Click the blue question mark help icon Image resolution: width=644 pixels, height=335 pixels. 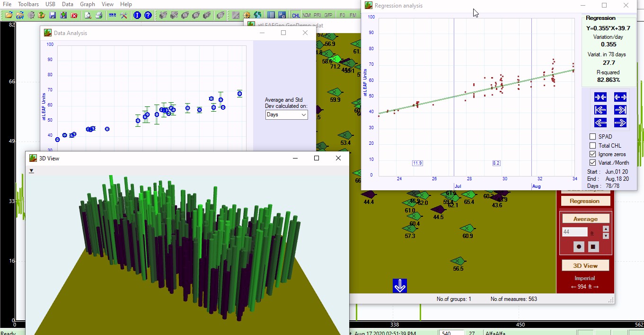[x=148, y=15]
